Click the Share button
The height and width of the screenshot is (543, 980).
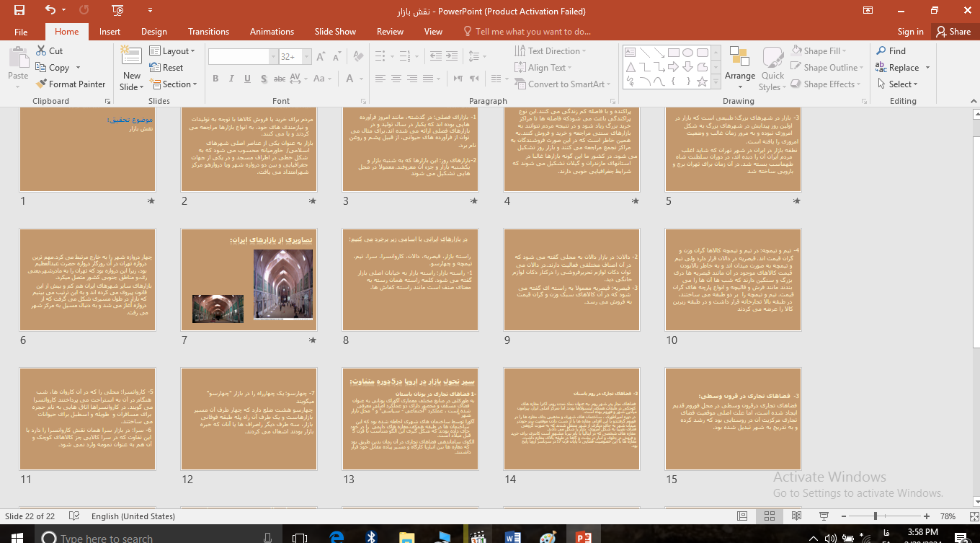click(x=953, y=32)
